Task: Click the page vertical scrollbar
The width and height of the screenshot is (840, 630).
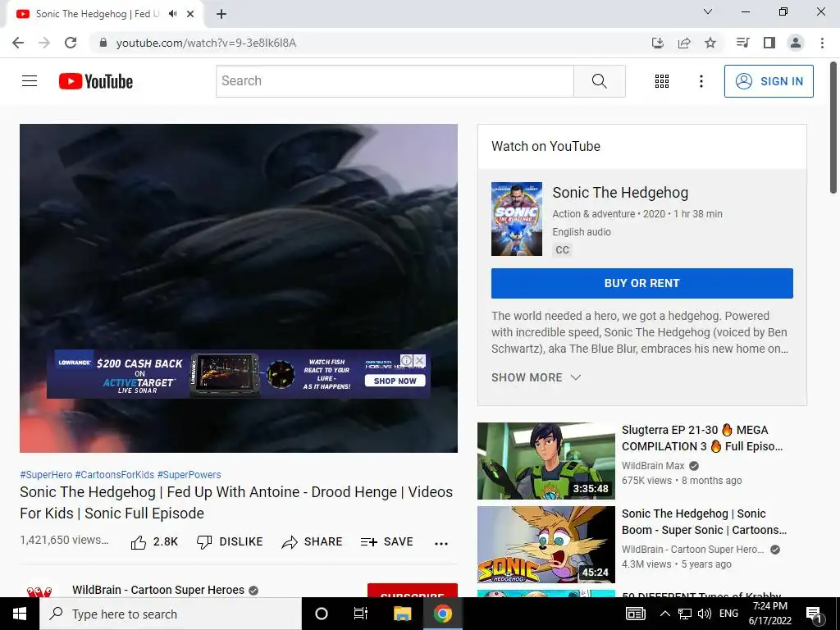Action: pyautogui.click(x=833, y=129)
